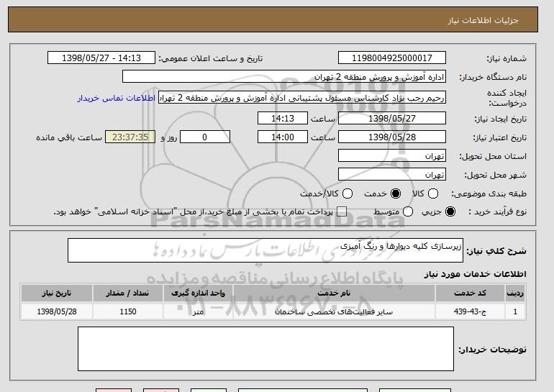Click the ردیف column header
Viewport: 554px width, 392px height.
pyautogui.click(x=515, y=293)
